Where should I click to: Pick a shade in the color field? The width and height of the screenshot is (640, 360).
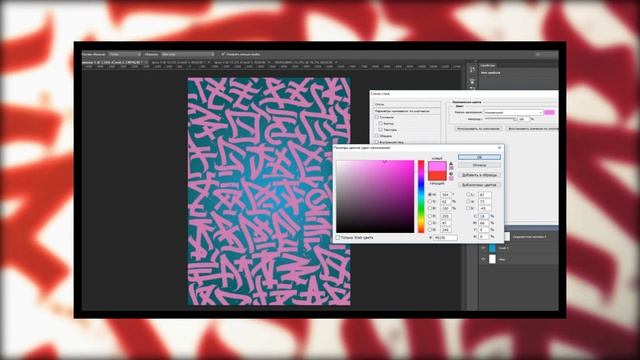[x=375, y=196]
